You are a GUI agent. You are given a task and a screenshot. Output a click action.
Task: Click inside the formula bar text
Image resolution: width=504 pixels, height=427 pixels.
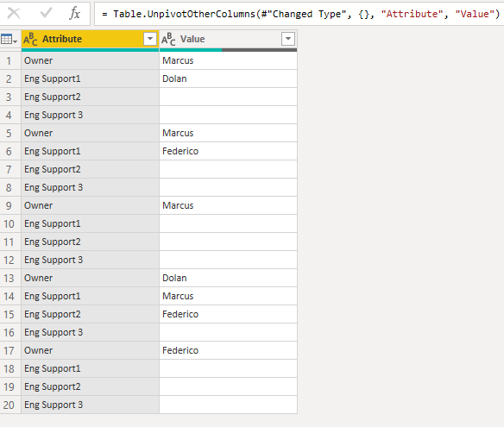pos(300,14)
